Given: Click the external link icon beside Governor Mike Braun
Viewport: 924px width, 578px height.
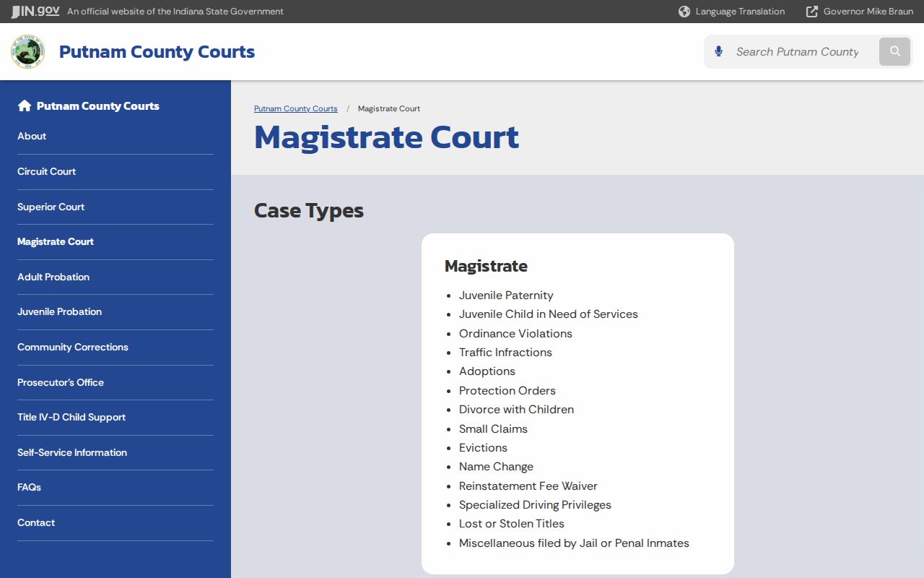Looking at the screenshot, I should (x=812, y=12).
